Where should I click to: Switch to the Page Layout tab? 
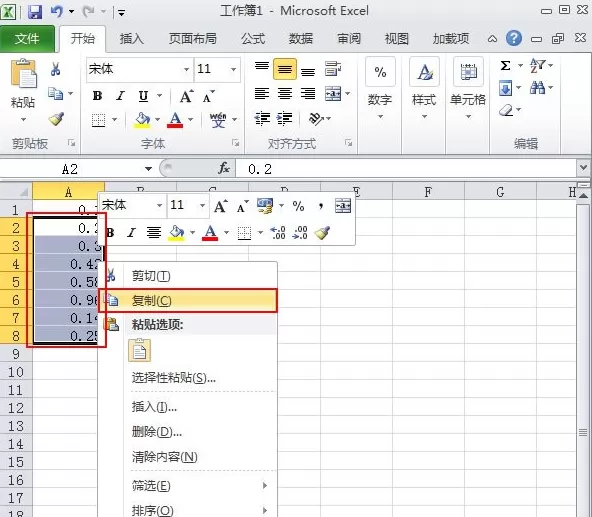pyautogui.click(x=193, y=39)
